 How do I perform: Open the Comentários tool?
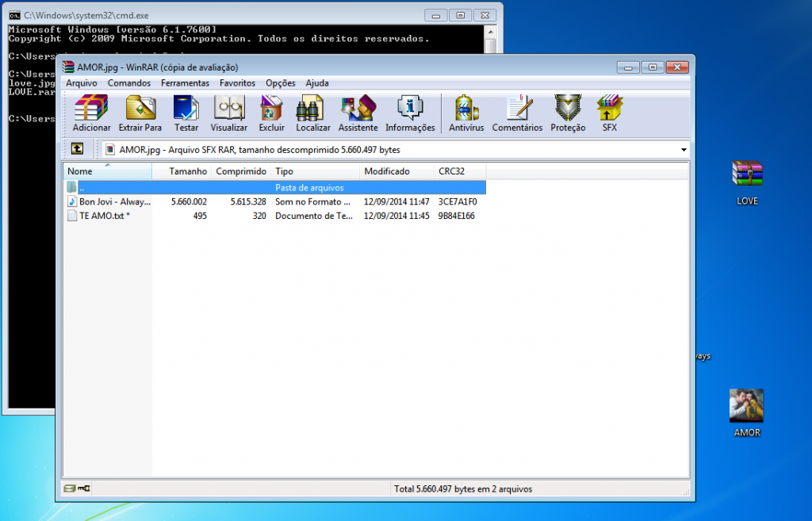517,113
